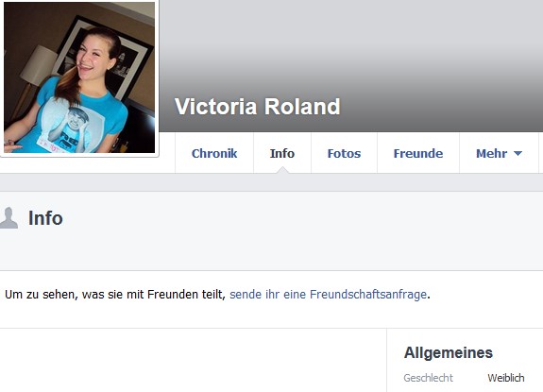
Task: Send her a Freundschaftsanfrage via the link
Action: 328,295
